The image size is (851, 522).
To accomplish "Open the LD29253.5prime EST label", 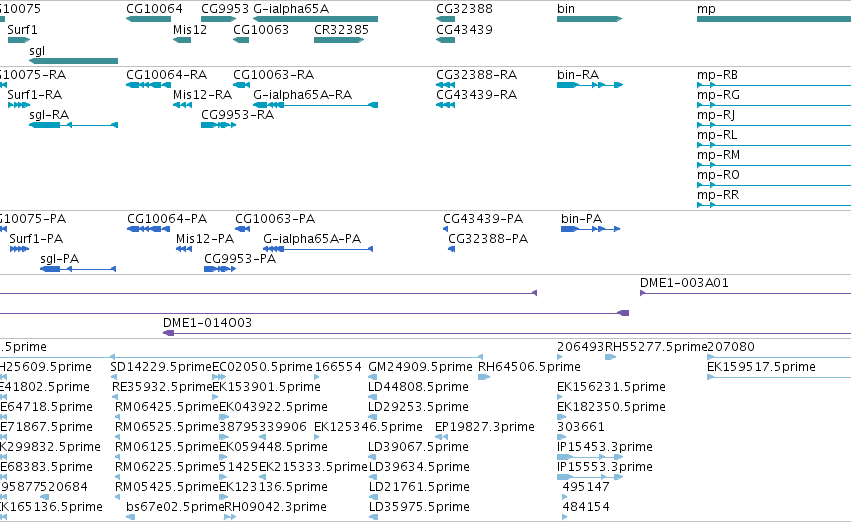I will [x=418, y=407].
